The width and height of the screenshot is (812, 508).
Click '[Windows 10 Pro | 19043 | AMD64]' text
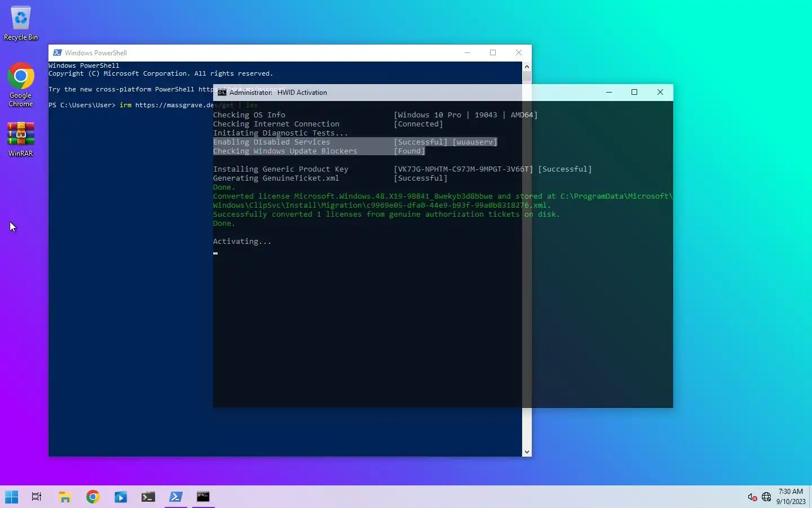pos(466,115)
